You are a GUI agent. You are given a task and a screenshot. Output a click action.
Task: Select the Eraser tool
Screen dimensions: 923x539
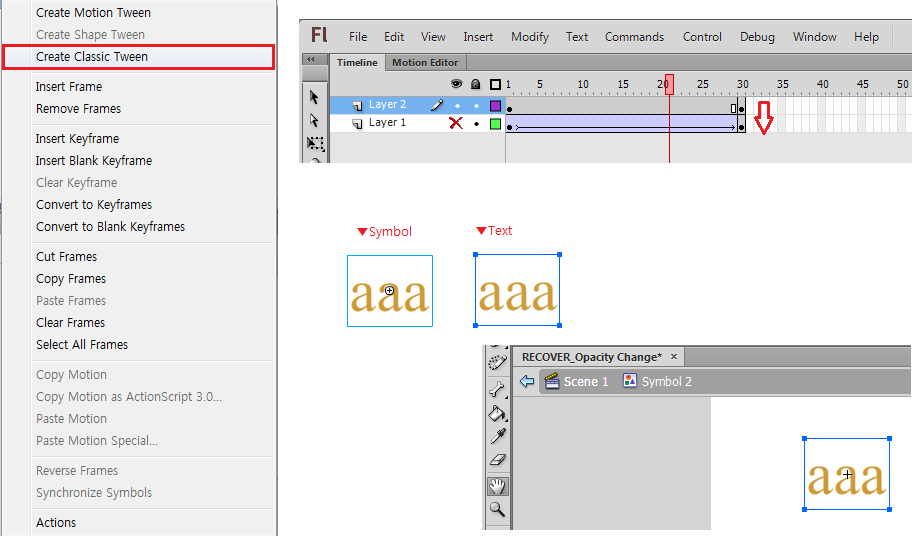point(498,460)
